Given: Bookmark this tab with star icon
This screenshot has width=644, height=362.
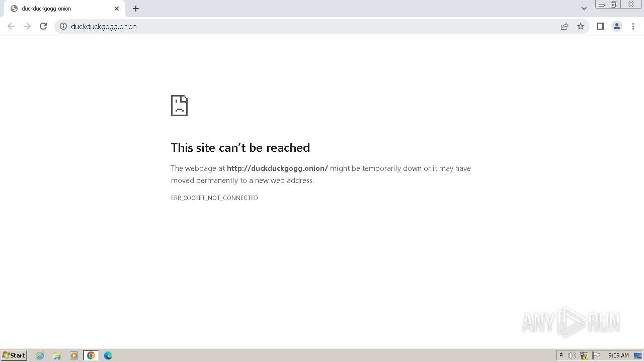Looking at the screenshot, I should pyautogui.click(x=581, y=26).
